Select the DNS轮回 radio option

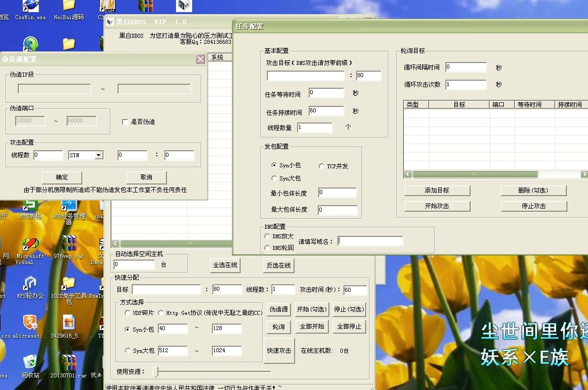267,247
